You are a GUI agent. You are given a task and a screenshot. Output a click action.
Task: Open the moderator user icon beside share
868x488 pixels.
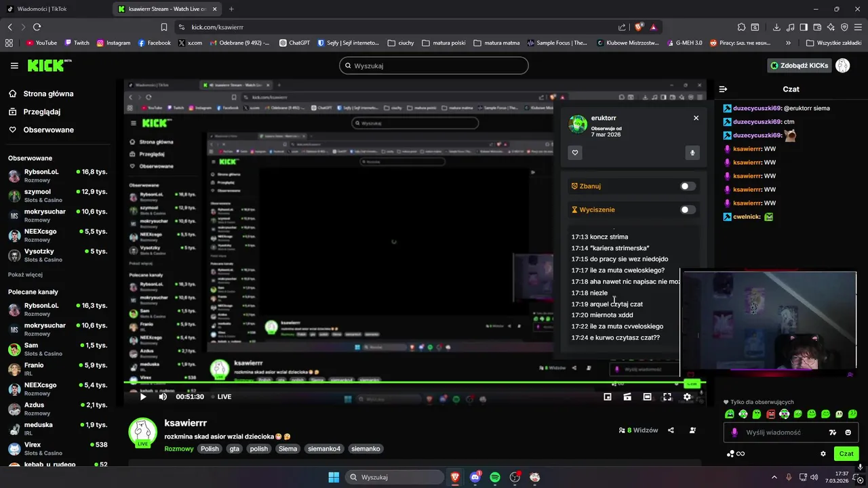[692, 430]
